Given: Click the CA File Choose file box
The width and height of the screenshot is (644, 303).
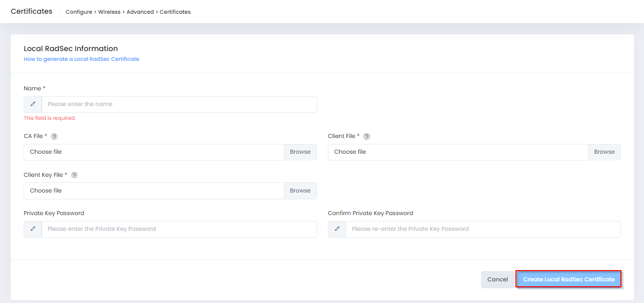Looking at the screenshot, I should (154, 152).
